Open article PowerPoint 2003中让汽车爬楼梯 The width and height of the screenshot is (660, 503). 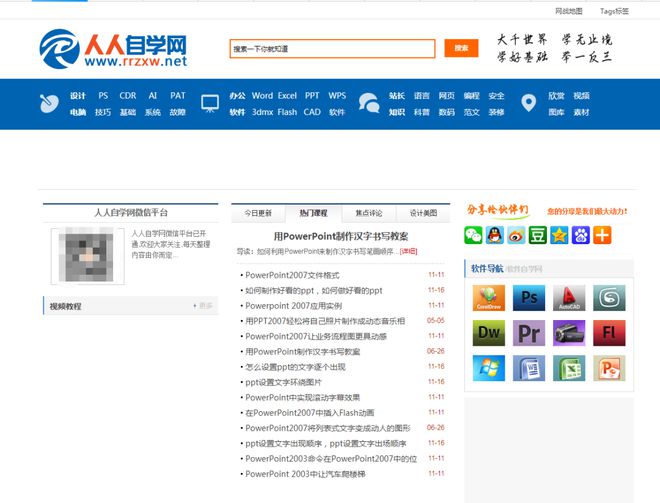[305, 474]
